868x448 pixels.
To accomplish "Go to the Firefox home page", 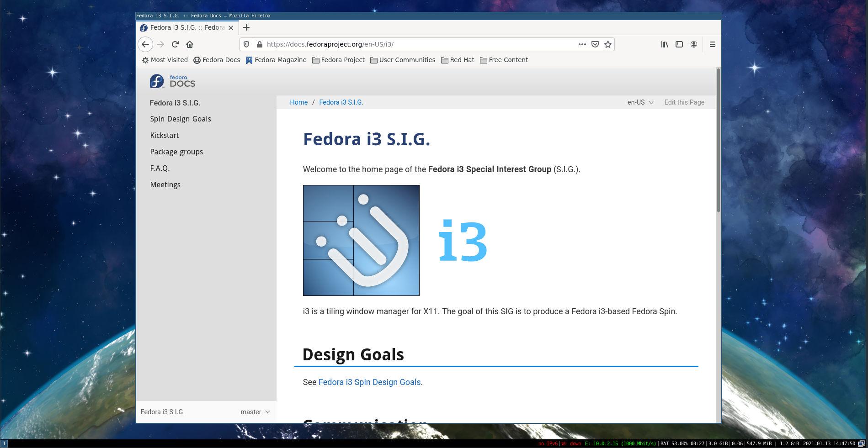I will pos(190,44).
